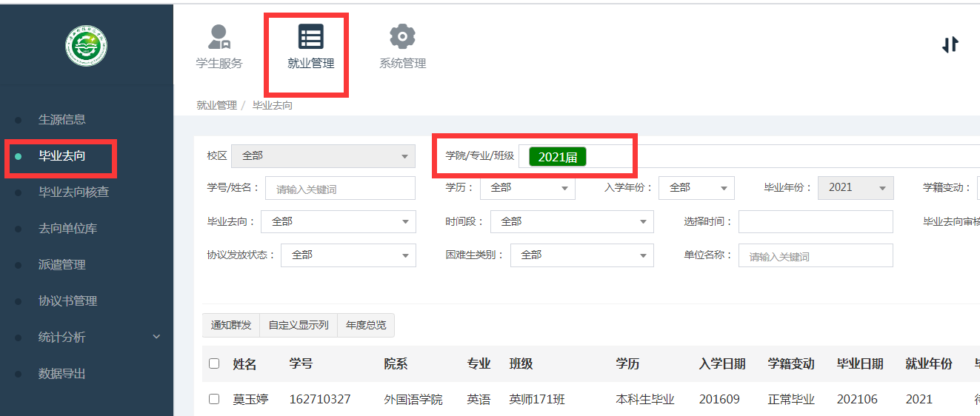The width and height of the screenshot is (980, 416).
Task: Open the 校区 dropdown
Action: pos(323,156)
